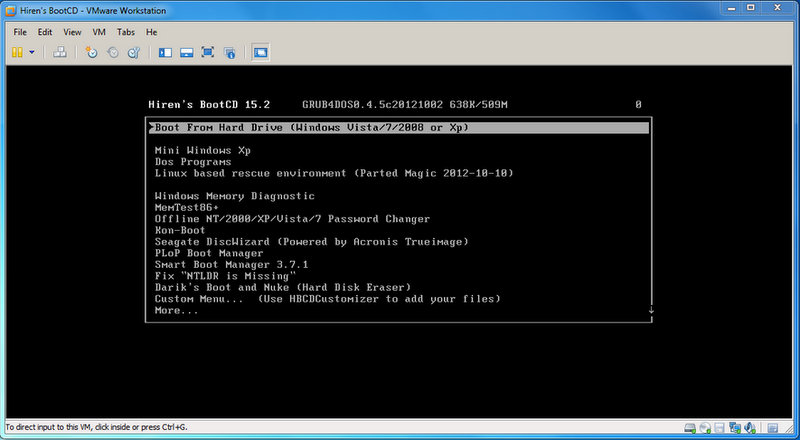Select 'Kon-Boot' entry
This screenshot has height=440, width=800.
click(180, 230)
